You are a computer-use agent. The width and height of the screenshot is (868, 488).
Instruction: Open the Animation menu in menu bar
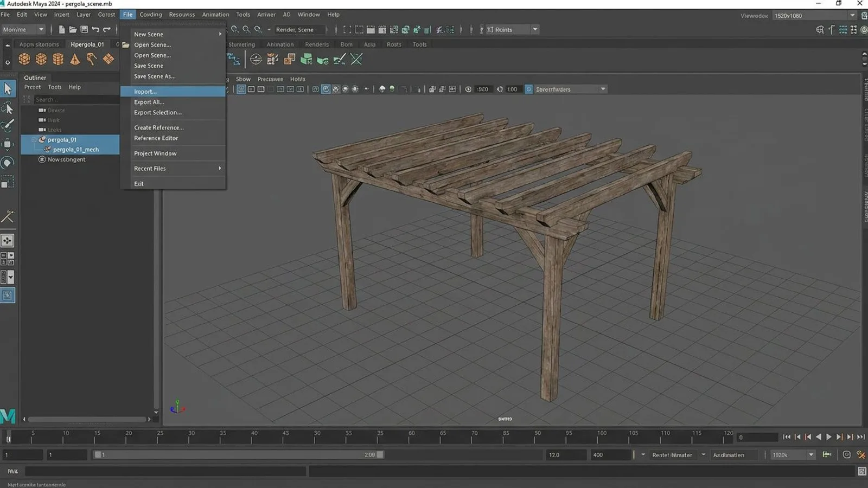(x=215, y=15)
